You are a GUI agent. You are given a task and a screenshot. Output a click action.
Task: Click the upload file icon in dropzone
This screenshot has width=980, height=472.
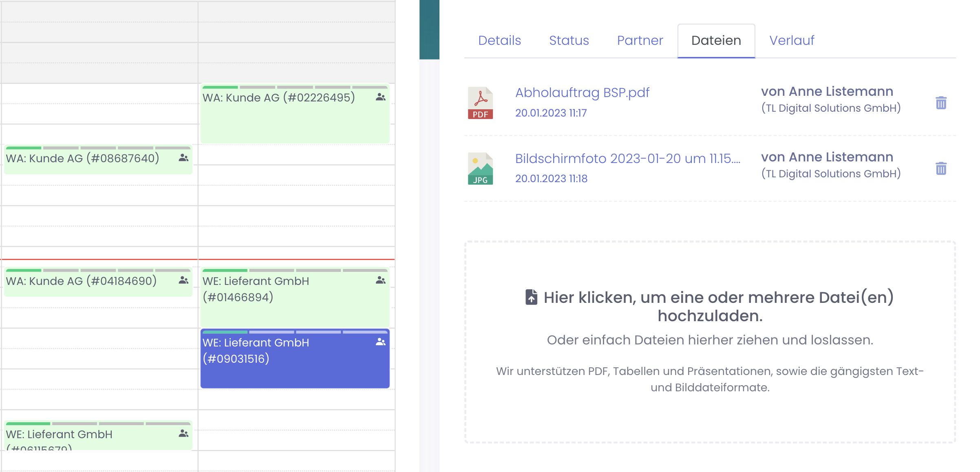click(x=531, y=297)
